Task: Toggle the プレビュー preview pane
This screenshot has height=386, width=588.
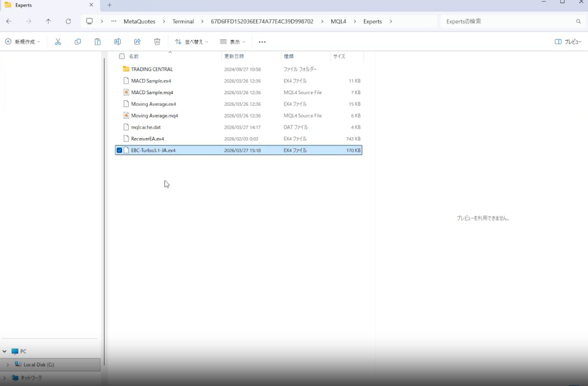Action: coord(568,42)
